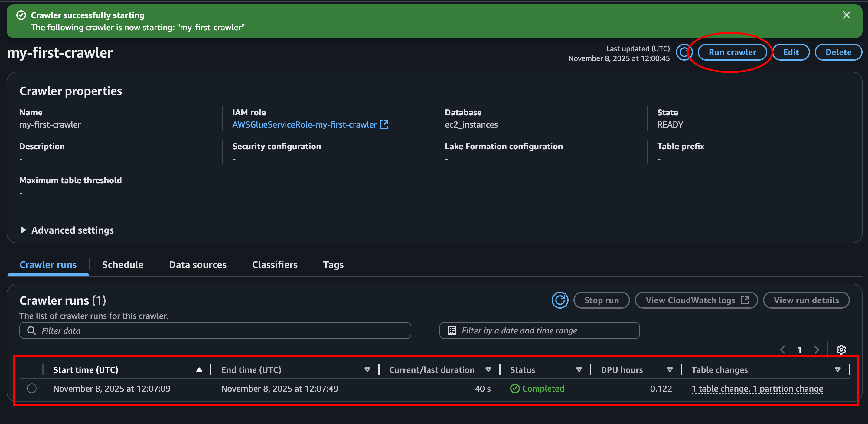The width and height of the screenshot is (868, 424).
Task: Sort by DPU hours column arrow
Action: click(670, 370)
